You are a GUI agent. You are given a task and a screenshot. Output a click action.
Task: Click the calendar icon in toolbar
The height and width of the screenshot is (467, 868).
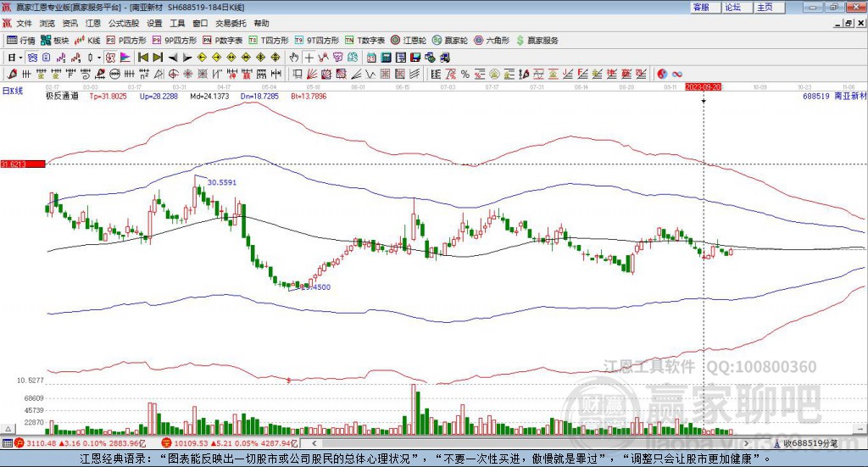tap(371, 58)
